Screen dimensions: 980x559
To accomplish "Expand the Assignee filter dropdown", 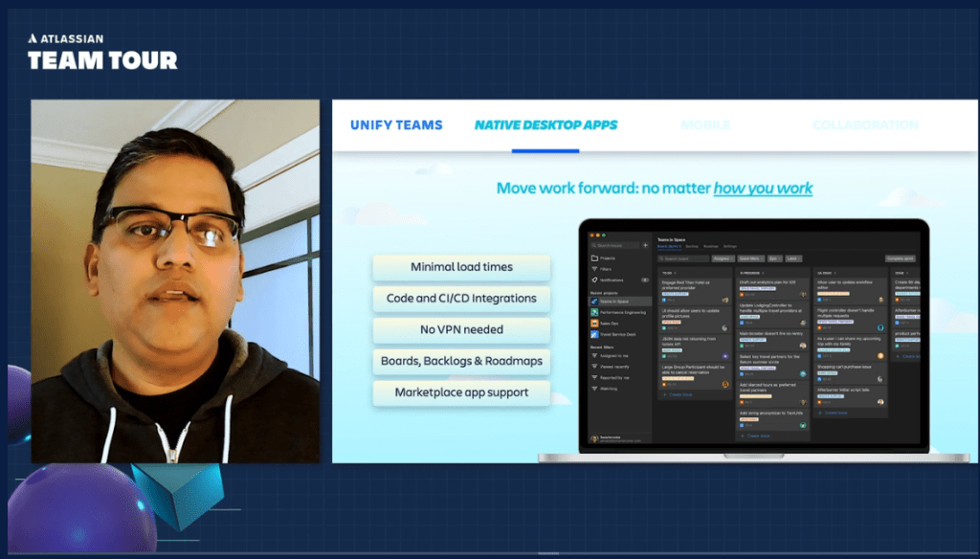I will (x=722, y=258).
